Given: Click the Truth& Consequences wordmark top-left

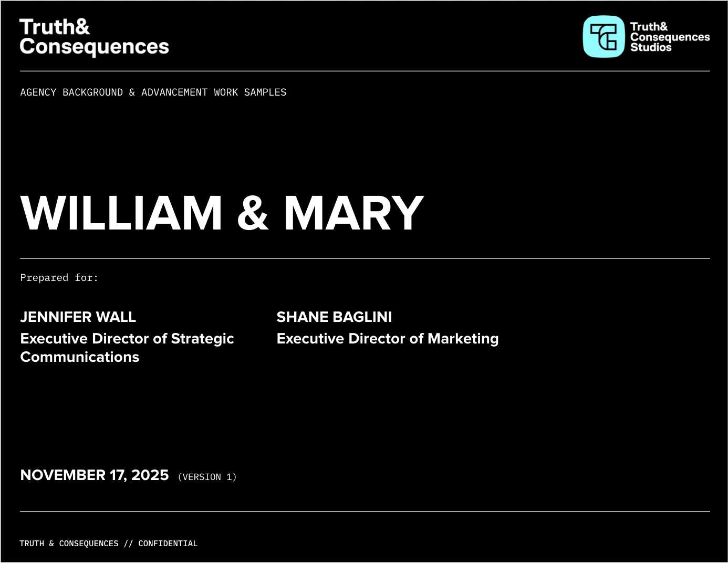Looking at the screenshot, I should click(94, 37).
